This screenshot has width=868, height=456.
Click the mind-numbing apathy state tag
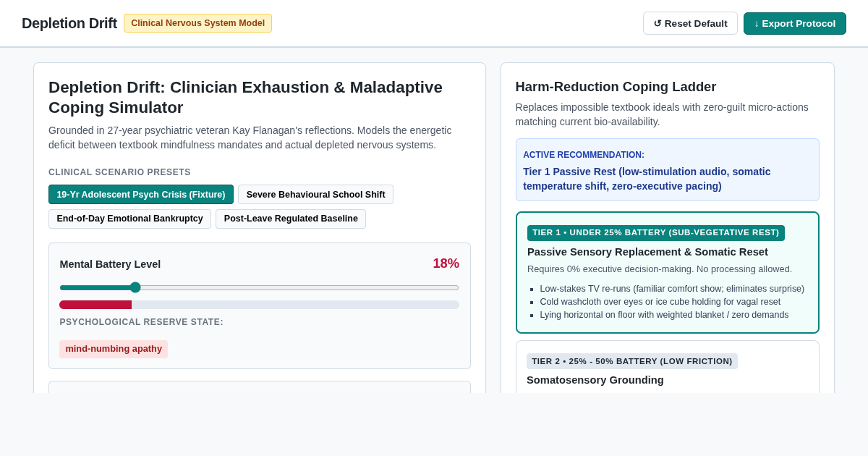point(114,349)
